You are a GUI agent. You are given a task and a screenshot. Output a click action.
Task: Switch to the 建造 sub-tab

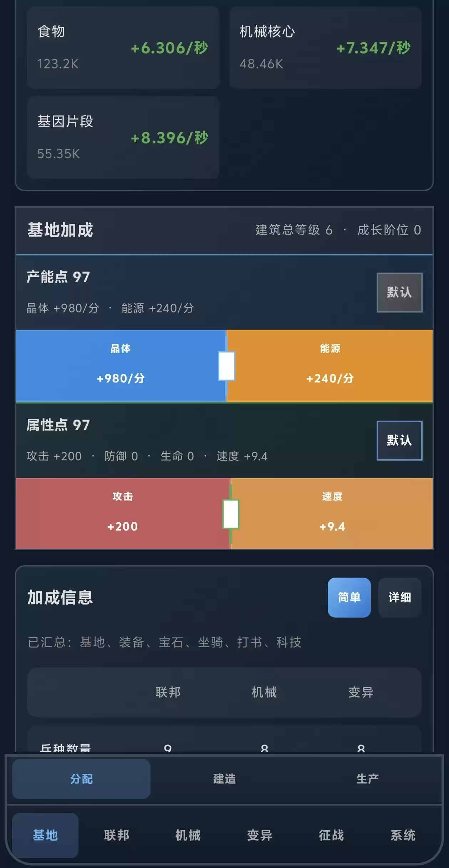pyautogui.click(x=224, y=779)
